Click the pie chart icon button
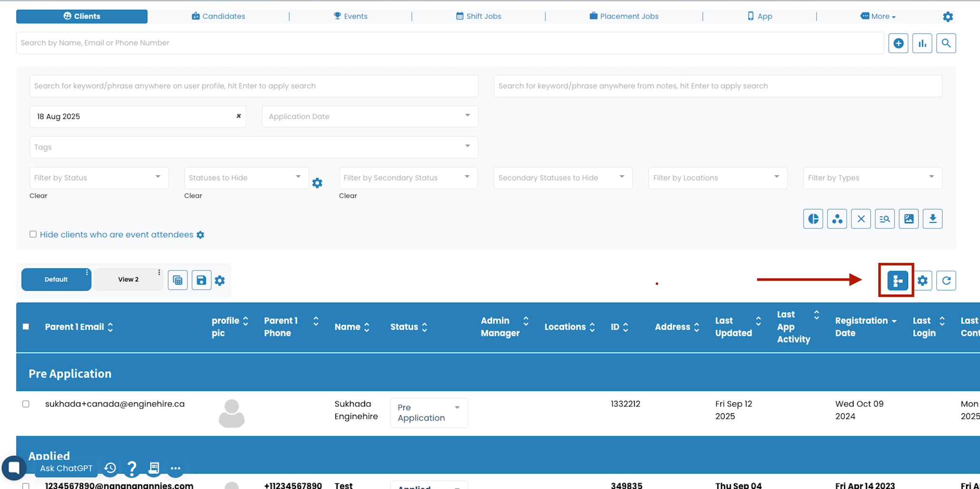The width and height of the screenshot is (980, 489). pyautogui.click(x=813, y=219)
